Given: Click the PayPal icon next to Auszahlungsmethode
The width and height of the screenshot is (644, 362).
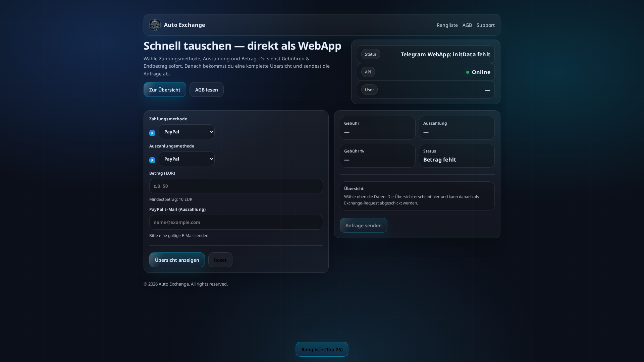Looking at the screenshot, I should tap(152, 160).
